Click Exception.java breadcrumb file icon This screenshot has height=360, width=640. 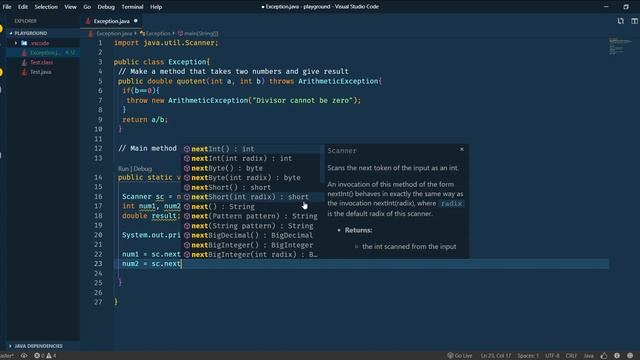pyautogui.click(x=91, y=33)
